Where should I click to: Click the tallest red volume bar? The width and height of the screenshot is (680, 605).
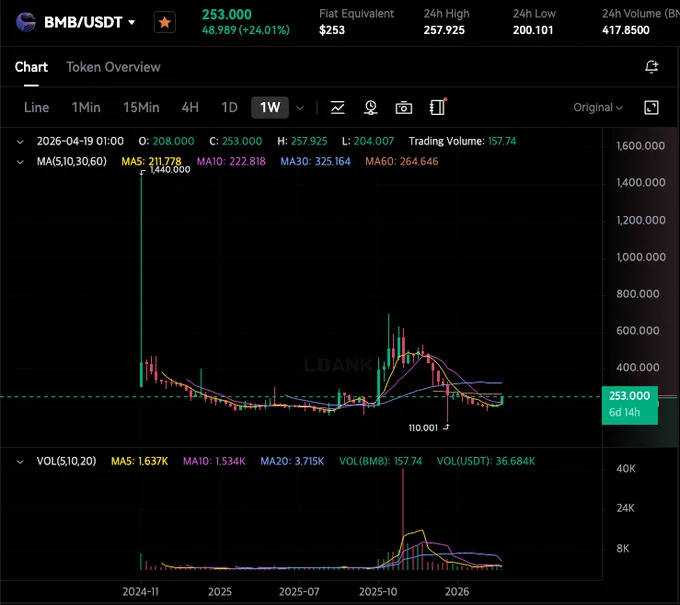tap(403, 519)
